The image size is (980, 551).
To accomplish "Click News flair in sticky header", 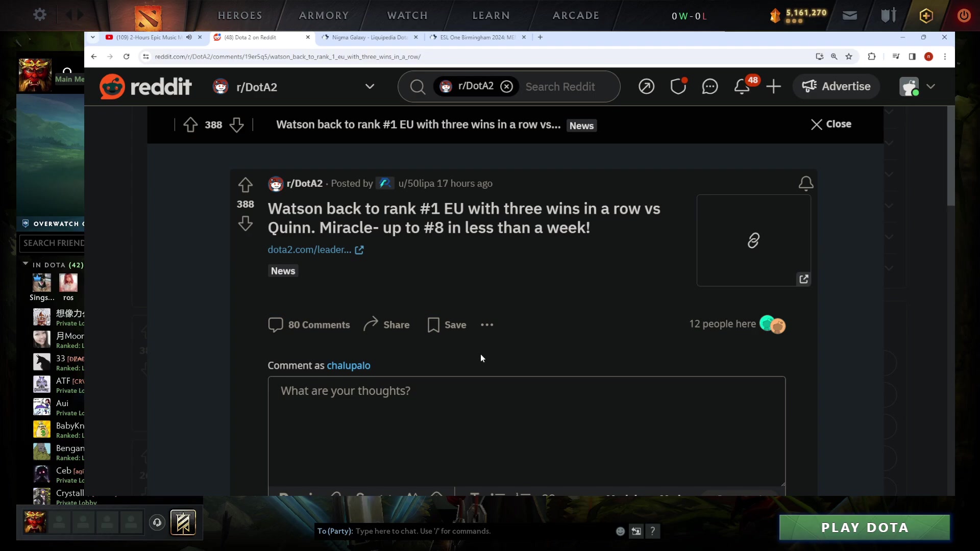I will click(x=581, y=126).
